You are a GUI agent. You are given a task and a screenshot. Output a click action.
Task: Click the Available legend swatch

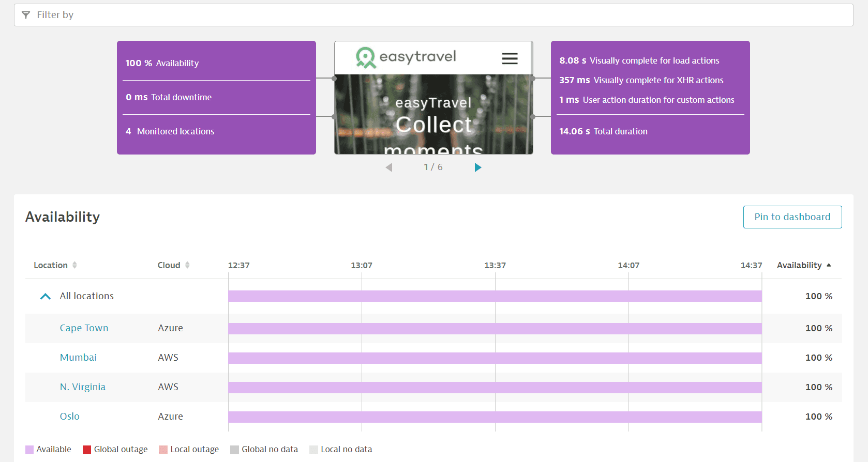click(29, 450)
